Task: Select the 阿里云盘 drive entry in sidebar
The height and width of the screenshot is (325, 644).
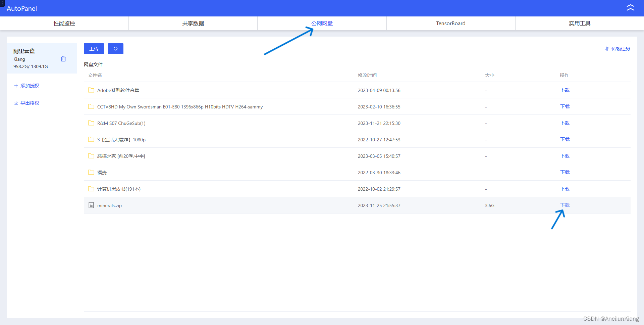Action: point(42,58)
